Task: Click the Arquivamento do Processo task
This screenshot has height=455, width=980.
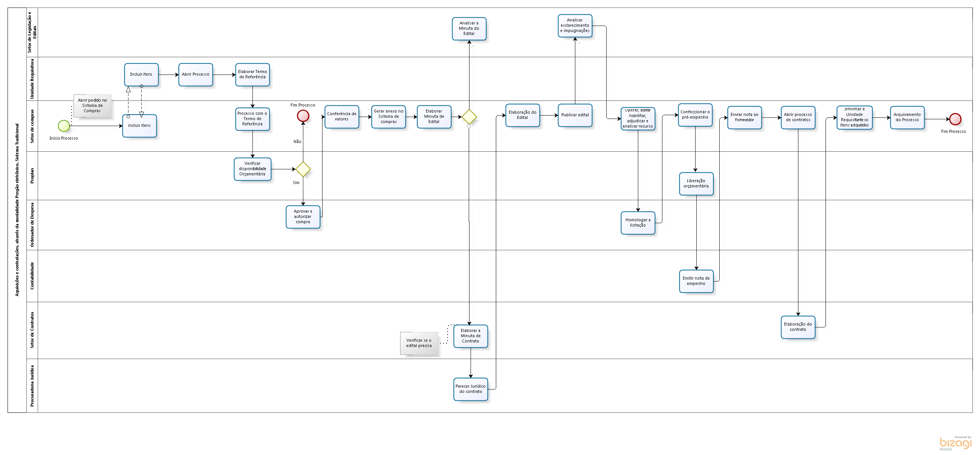Action: 907,117
